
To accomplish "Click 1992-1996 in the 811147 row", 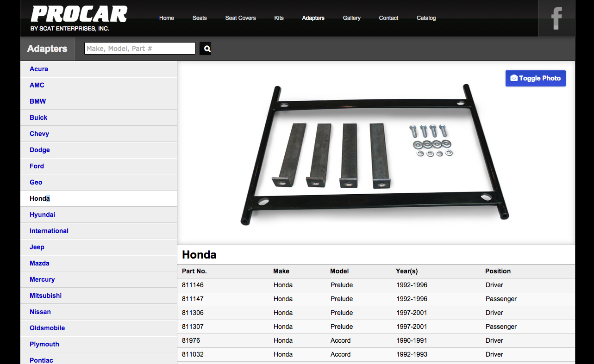I will tap(412, 299).
